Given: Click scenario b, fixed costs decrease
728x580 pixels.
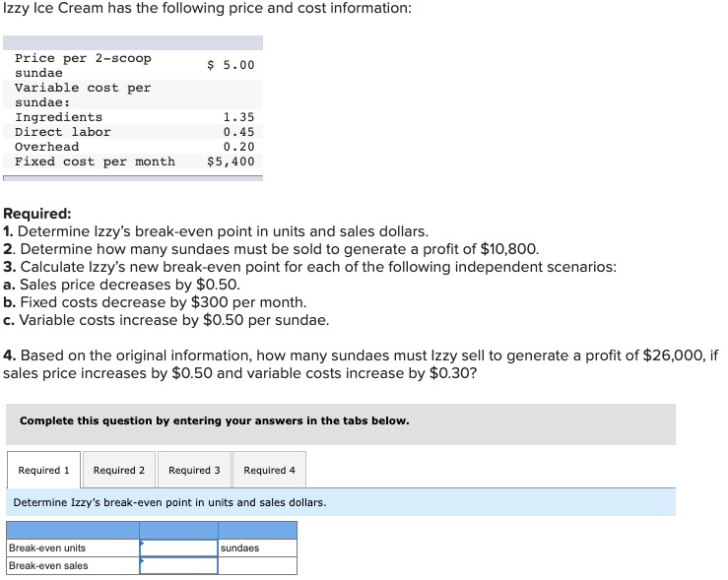Looking at the screenshot, I should 155,302.
